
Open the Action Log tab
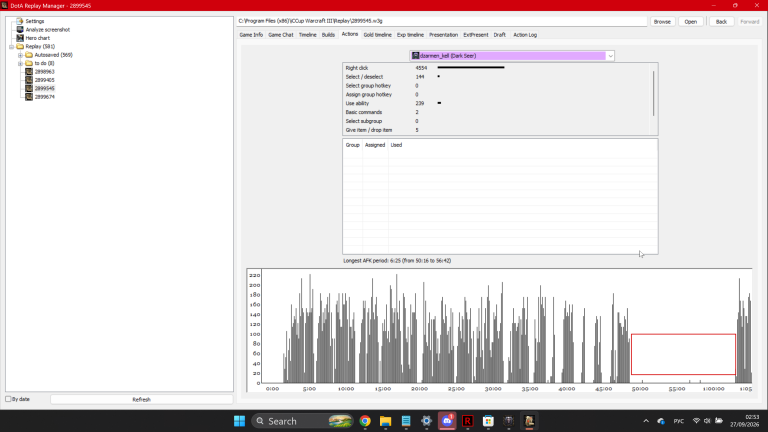point(525,35)
